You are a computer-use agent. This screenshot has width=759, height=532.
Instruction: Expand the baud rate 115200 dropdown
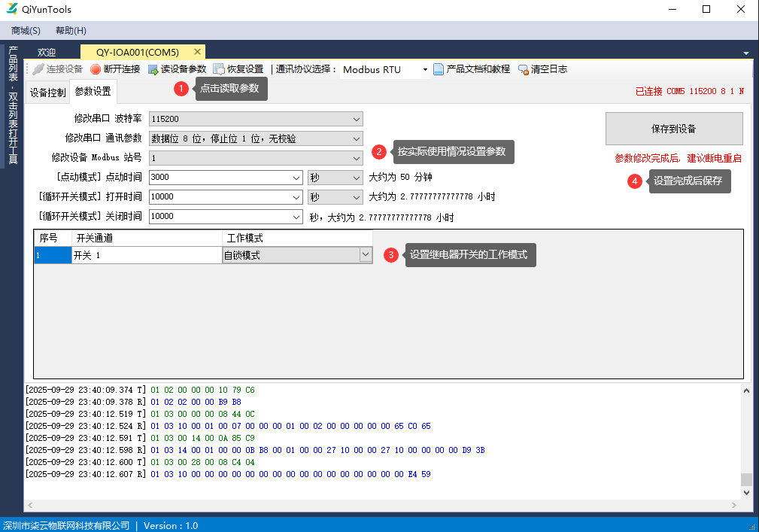[x=357, y=119]
